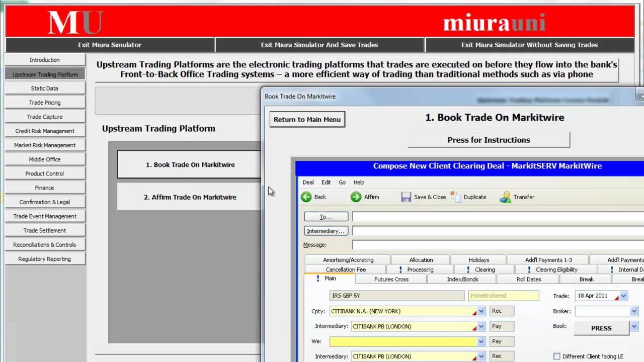Select Reconciliations & Controls module
Screen dimensions: 644x362
[45, 244]
